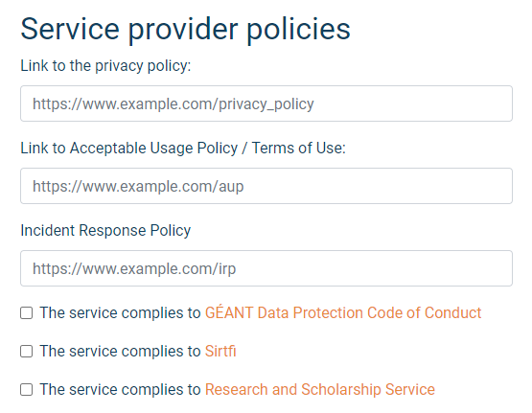Follow the Sirtfi link
The image size is (532, 413).
point(220,351)
